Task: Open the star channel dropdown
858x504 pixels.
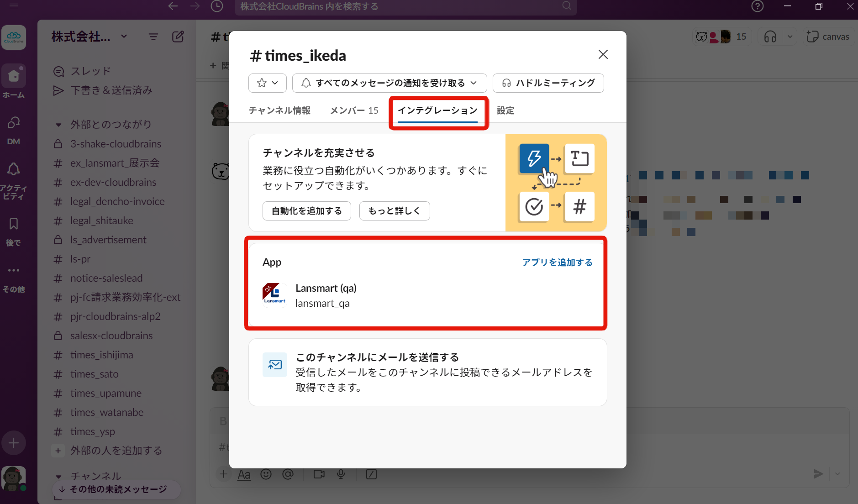Action: (268, 83)
